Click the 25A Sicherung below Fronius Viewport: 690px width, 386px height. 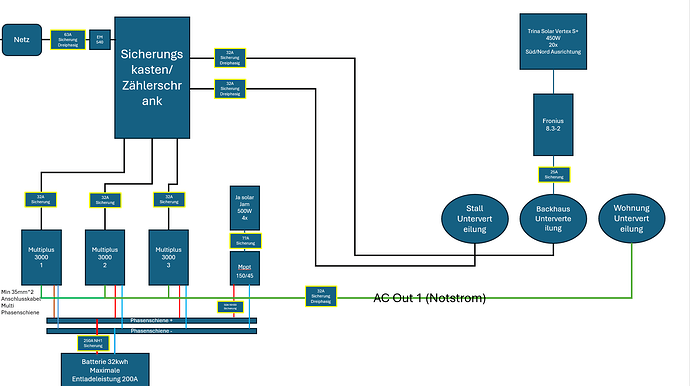point(554,175)
